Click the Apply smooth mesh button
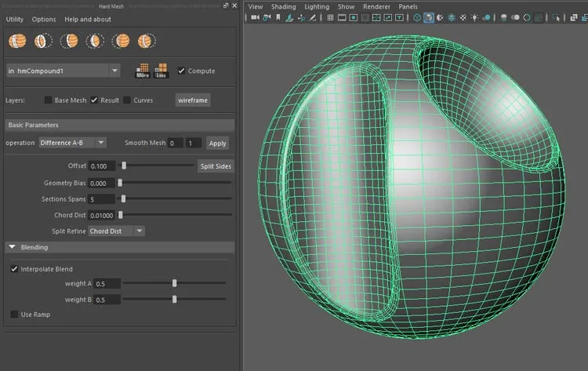588x371 pixels. click(217, 144)
